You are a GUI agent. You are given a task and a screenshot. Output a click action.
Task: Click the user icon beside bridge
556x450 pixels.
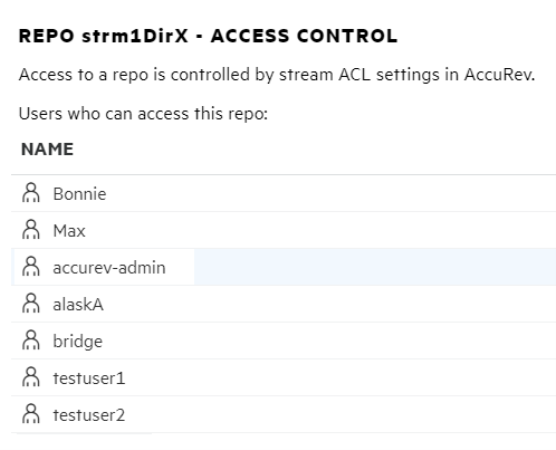[x=31, y=340]
